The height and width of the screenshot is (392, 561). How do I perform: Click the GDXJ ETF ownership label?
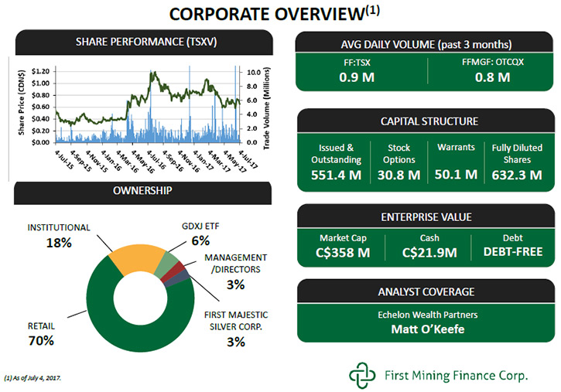[x=200, y=227]
